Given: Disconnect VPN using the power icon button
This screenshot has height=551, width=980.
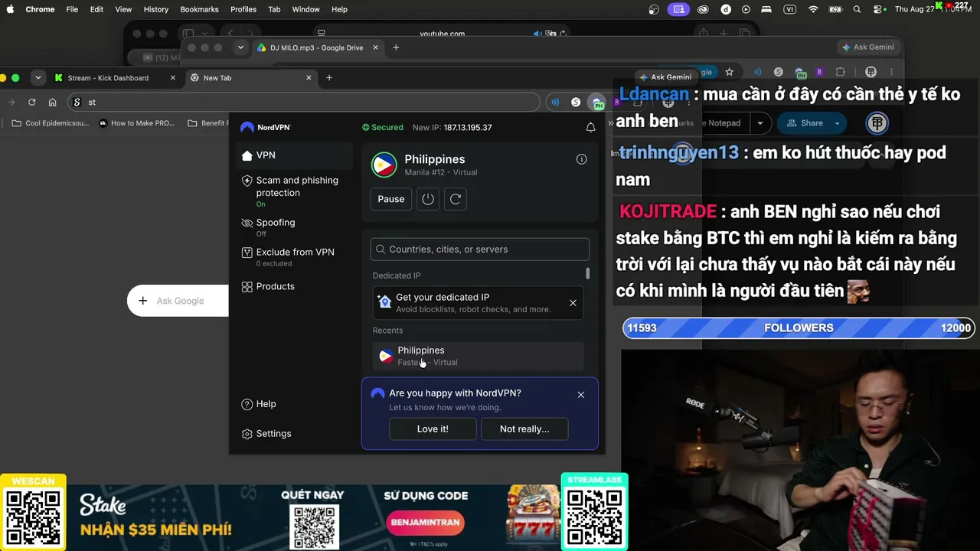Looking at the screenshot, I should pyautogui.click(x=428, y=199).
